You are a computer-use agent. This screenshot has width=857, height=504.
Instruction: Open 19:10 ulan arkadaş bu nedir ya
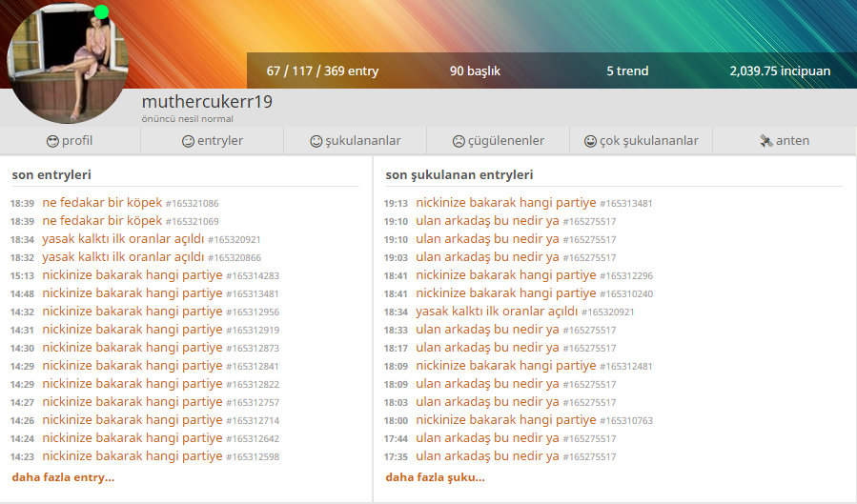pos(487,221)
